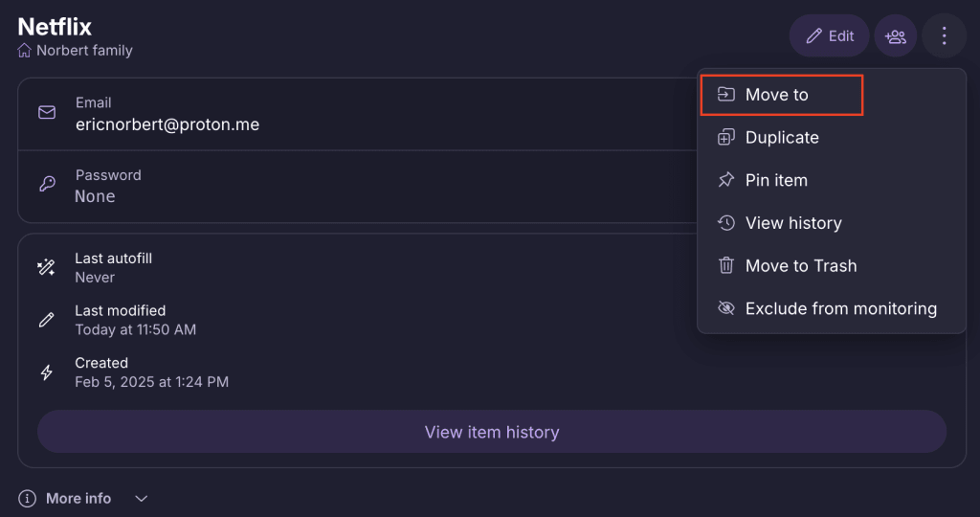Click the key icon beside Password
The image size is (980, 517).
(x=47, y=184)
